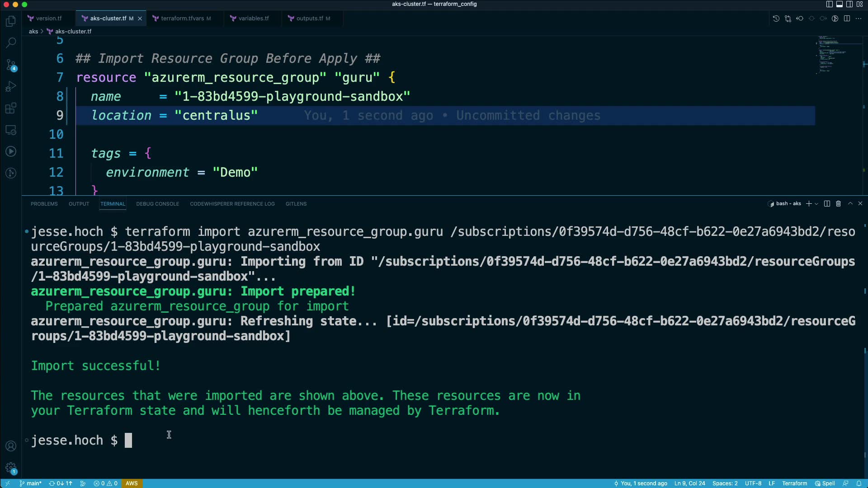Click the Split Terminal icon
868x488 pixels.
[827, 204]
